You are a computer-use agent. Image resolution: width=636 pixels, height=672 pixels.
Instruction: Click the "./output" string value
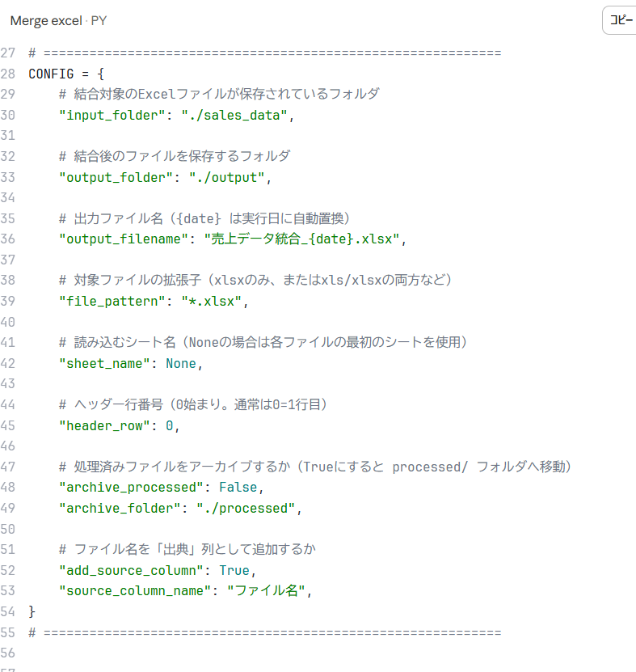tap(226, 177)
